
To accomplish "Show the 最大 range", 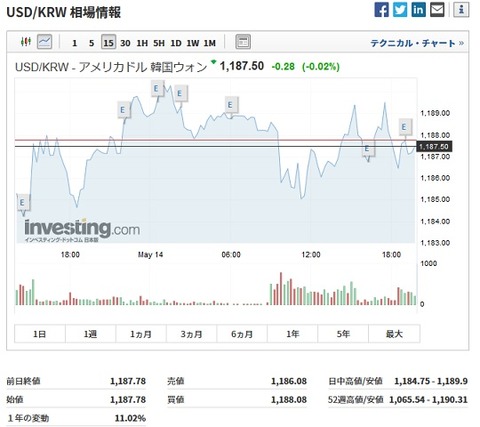I will pos(394,334).
